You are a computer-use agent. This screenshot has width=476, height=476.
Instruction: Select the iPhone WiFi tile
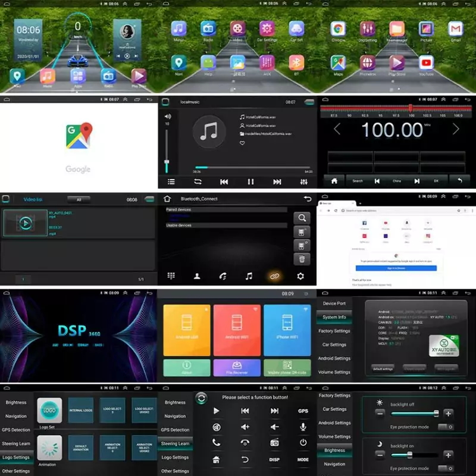point(287,330)
